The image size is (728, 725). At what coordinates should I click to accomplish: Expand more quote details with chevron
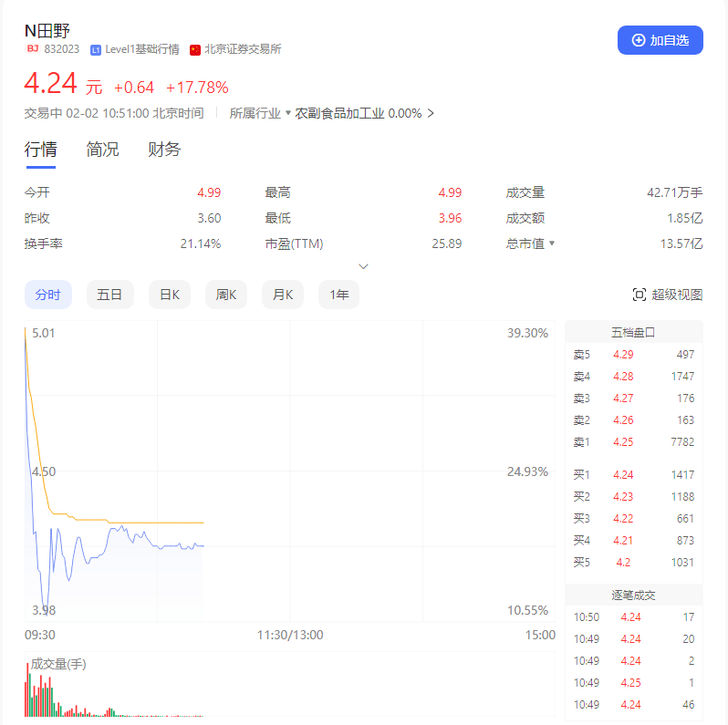[x=363, y=266]
